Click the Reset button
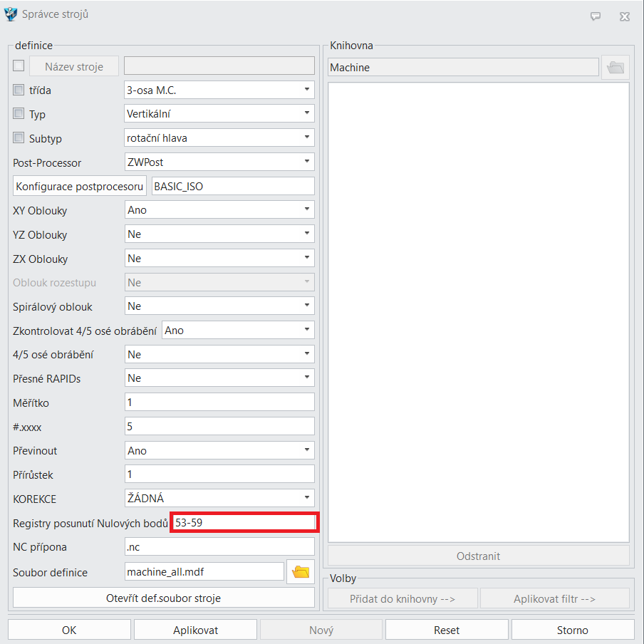 click(447, 630)
